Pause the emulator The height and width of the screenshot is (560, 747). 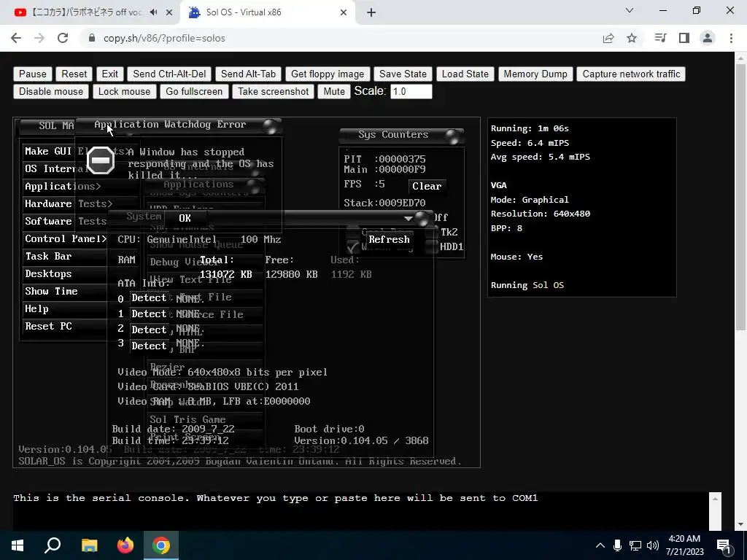pyautogui.click(x=32, y=74)
